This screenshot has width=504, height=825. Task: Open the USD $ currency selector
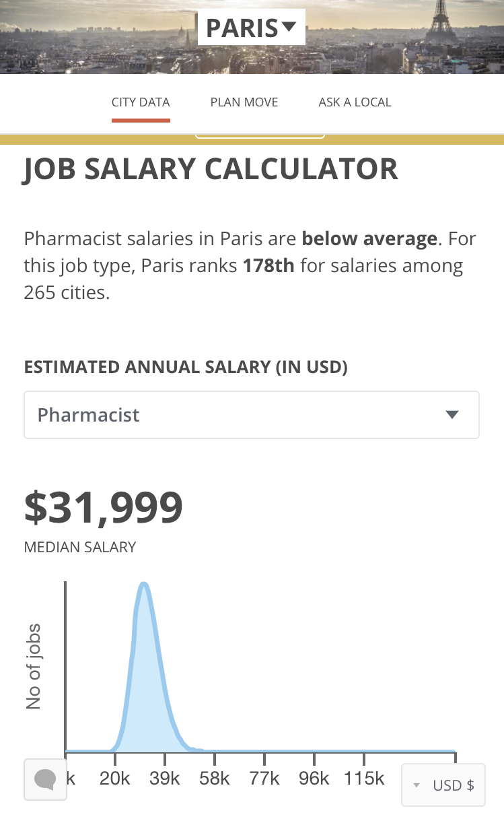443,785
